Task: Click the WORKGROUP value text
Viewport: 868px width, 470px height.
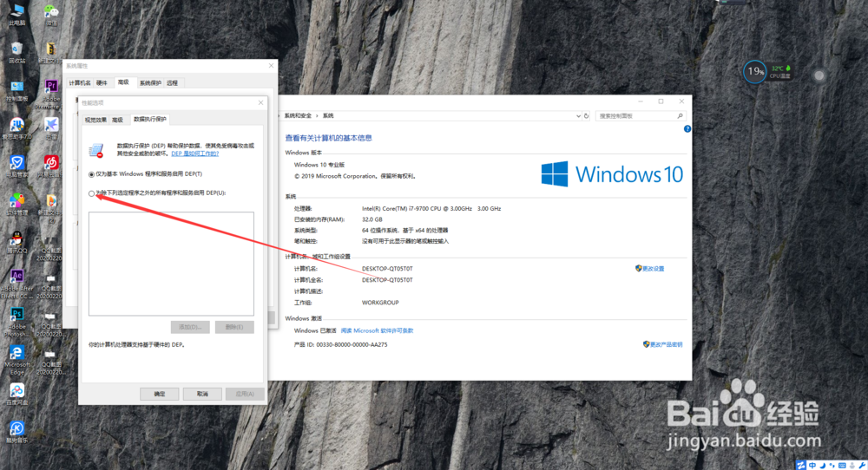Action: click(x=380, y=303)
